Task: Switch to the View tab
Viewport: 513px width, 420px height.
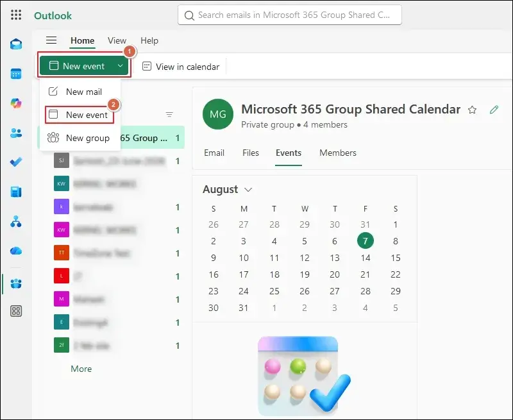Action: pyautogui.click(x=117, y=40)
